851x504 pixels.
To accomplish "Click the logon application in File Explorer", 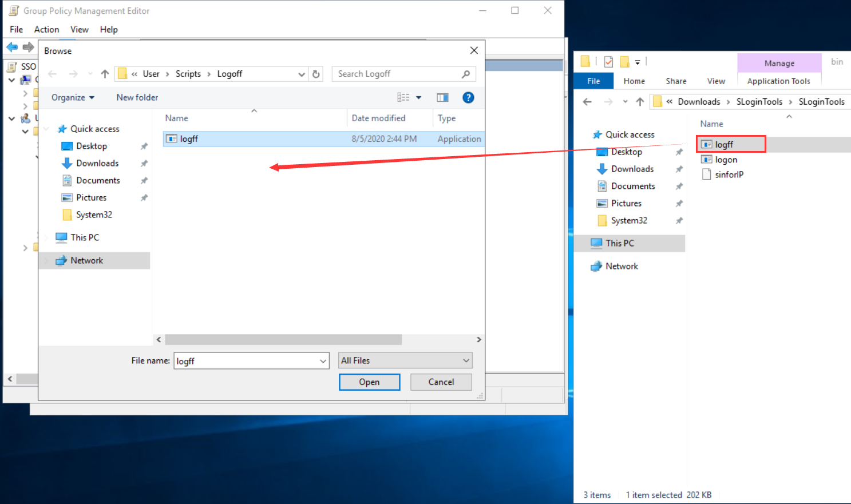I will (x=726, y=160).
